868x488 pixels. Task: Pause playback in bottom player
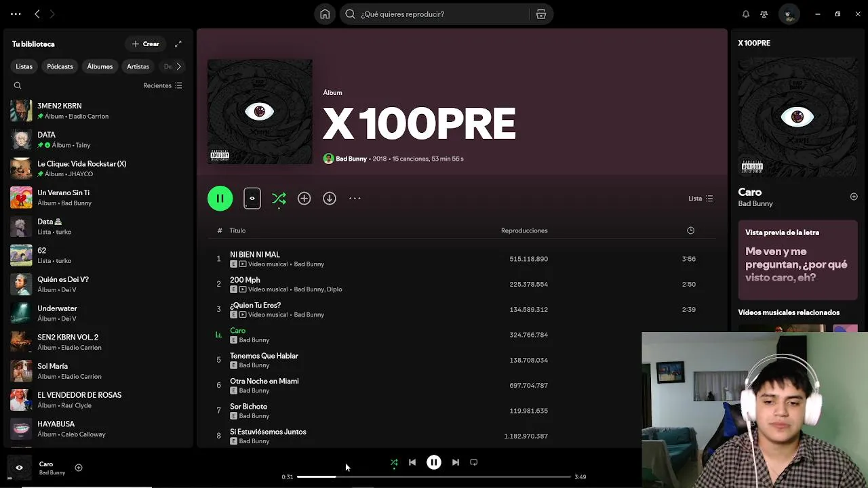click(434, 462)
